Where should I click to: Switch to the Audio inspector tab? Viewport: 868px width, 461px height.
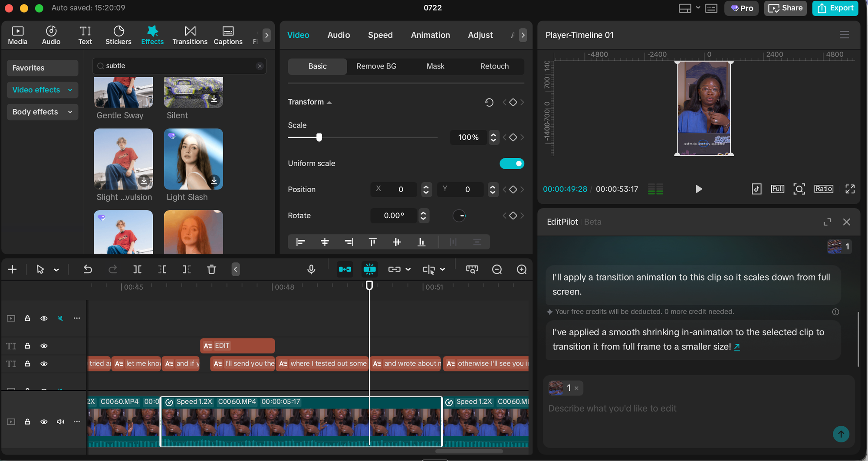click(339, 35)
